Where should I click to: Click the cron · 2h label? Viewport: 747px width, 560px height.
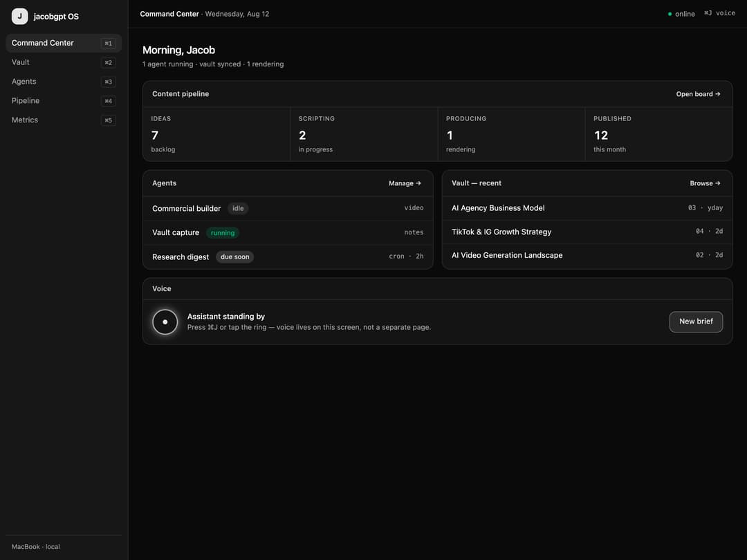406,256
